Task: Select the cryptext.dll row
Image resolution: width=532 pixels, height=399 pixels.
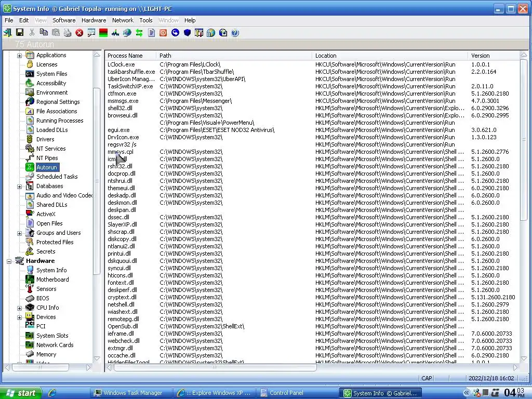Action: (312, 297)
